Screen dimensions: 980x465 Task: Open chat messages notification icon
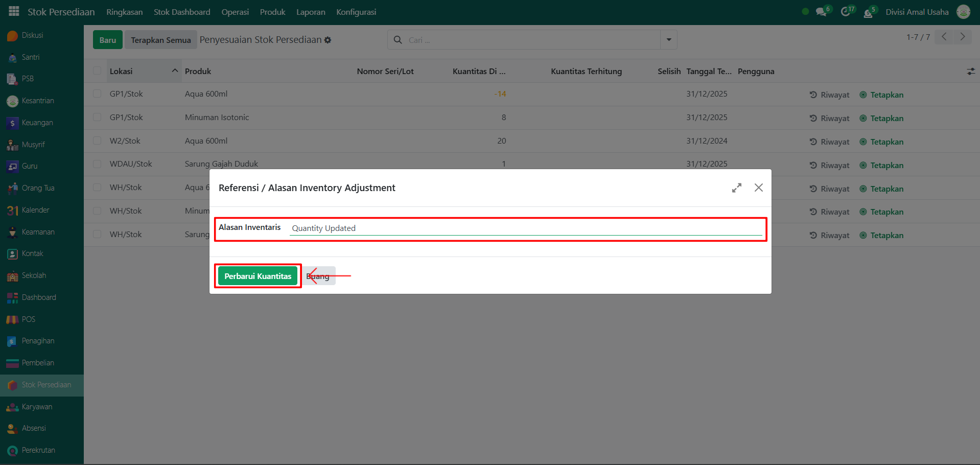pos(821,12)
